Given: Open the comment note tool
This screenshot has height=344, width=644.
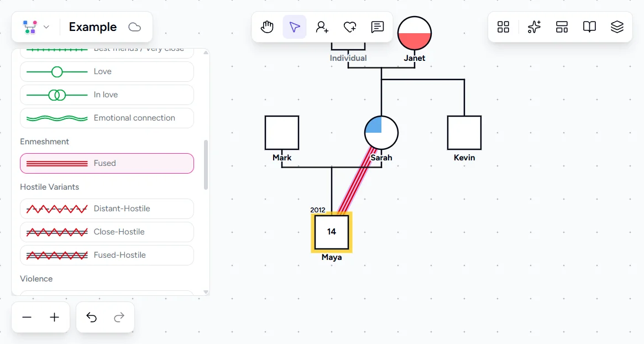Looking at the screenshot, I should point(378,27).
